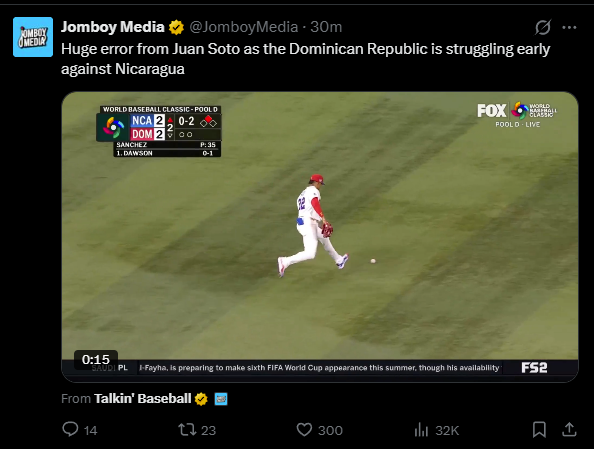Click the 0:15 video duration badge

click(x=96, y=359)
